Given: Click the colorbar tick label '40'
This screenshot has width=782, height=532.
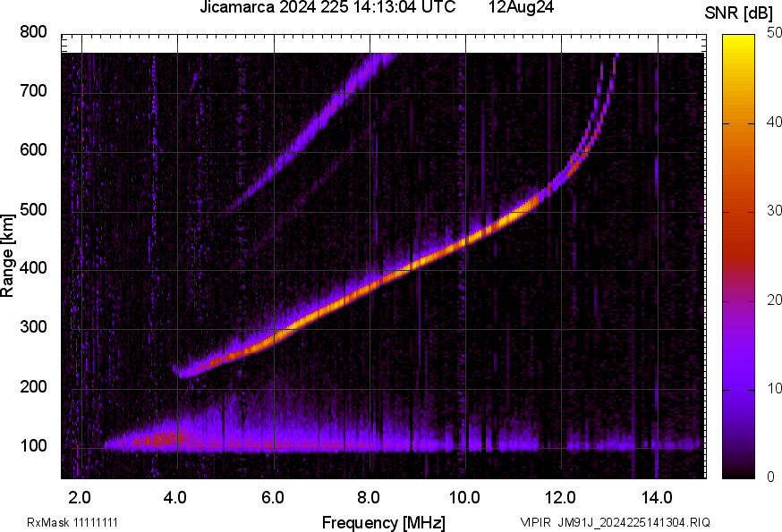Looking at the screenshot, I should [x=774, y=122].
